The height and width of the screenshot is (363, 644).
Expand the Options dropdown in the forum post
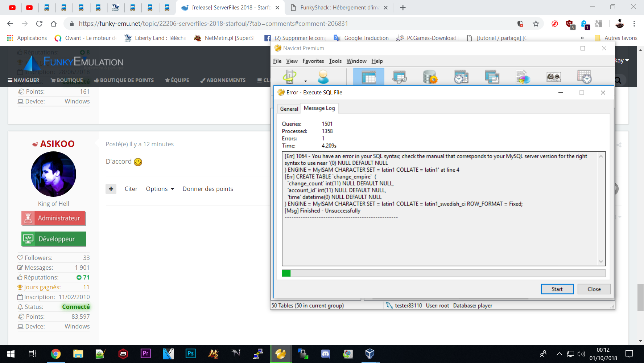pos(160,189)
